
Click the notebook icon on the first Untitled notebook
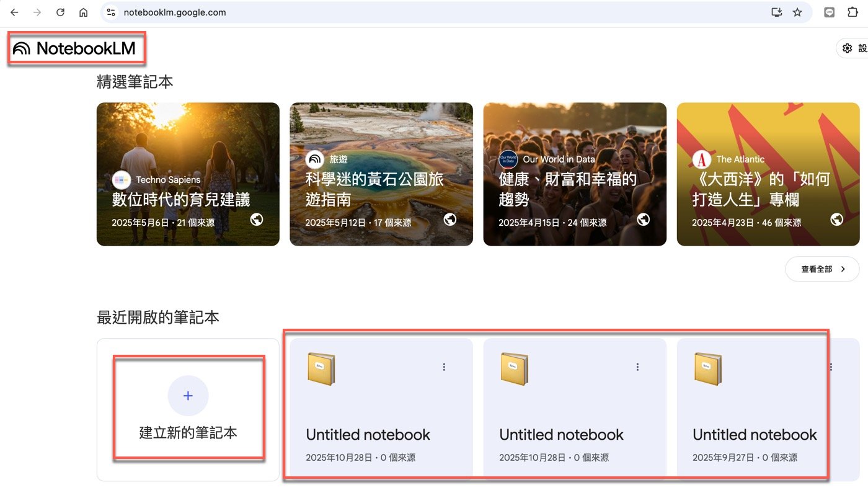[322, 368]
